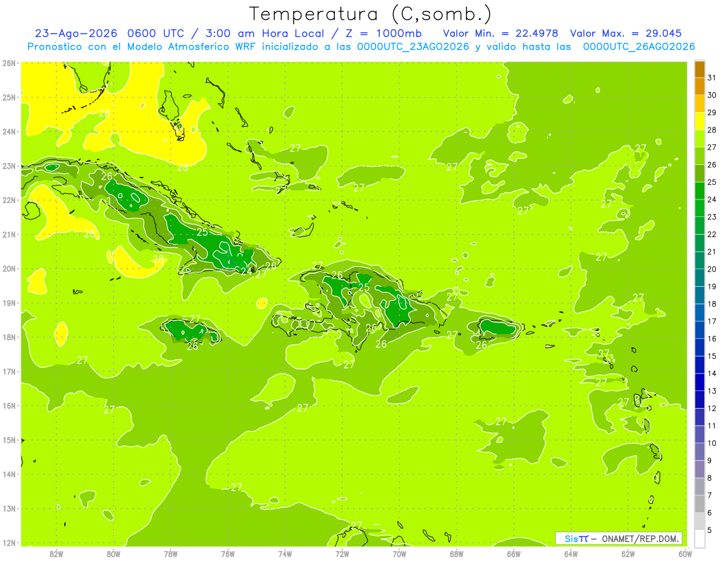Click gray legend swatch between 7 and 8
The height and width of the screenshot is (562, 728).
tap(699, 486)
